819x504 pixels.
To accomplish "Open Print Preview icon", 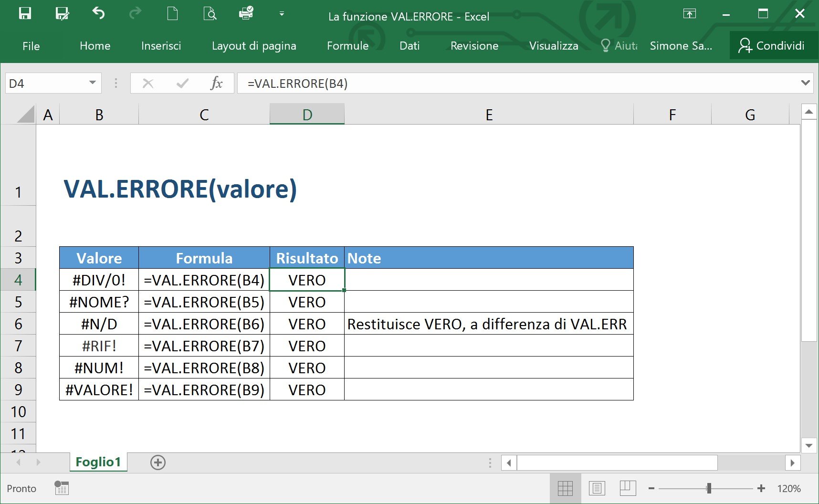I will [210, 13].
